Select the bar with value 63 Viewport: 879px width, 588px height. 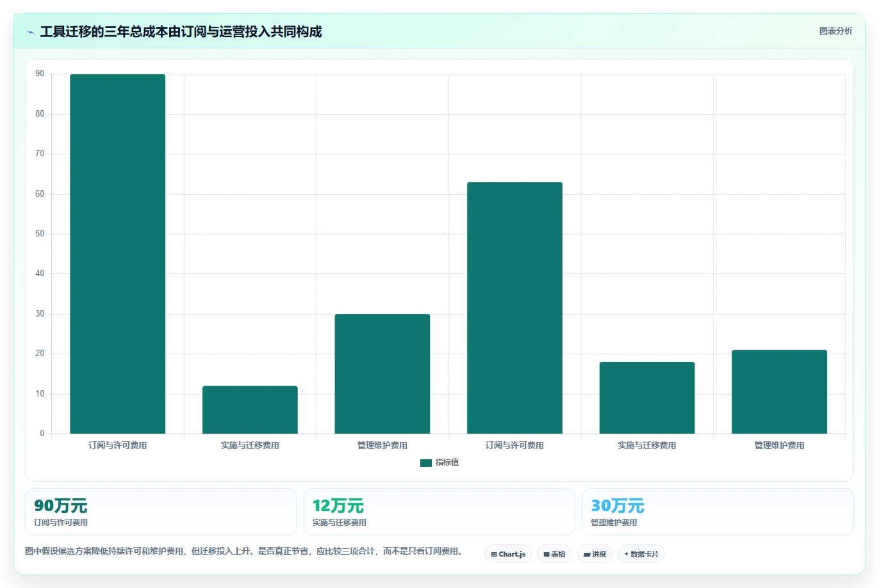(514, 308)
